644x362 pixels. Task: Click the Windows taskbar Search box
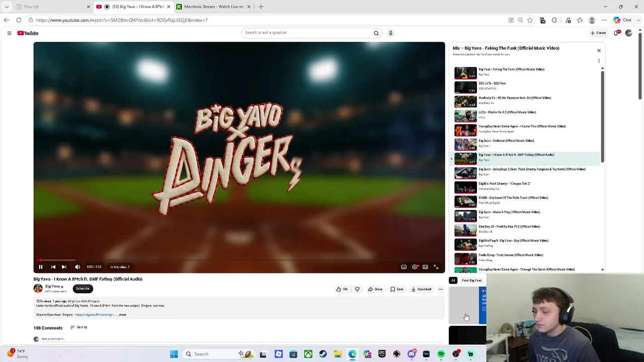(219, 354)
